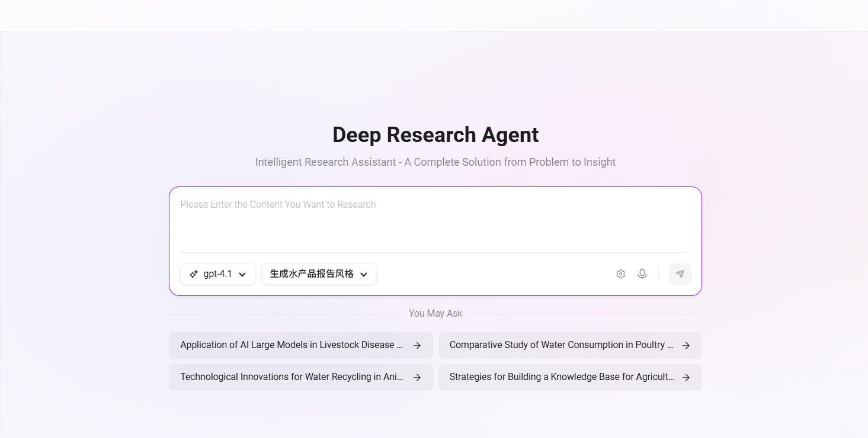Activate the microphone voice input icon
868x438 pixels.
point(642,274)
